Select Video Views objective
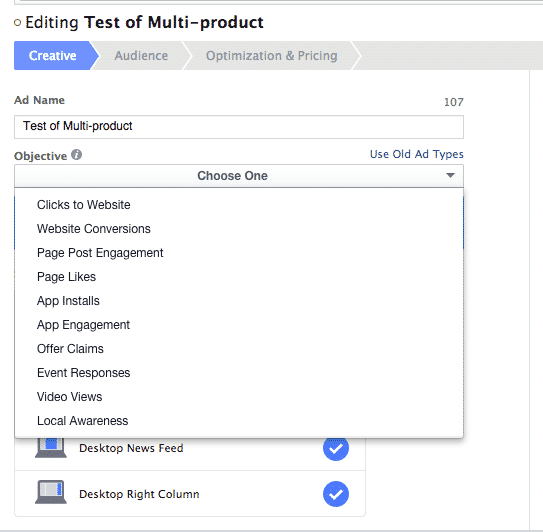Screen dimensions: 543x532 tap(69, 397)
